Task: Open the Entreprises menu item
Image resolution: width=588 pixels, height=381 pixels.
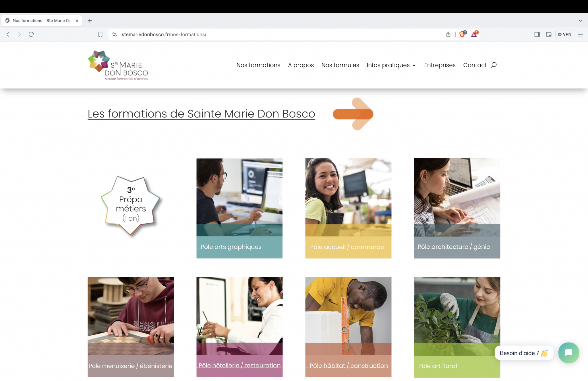Action: click(440, 65)
